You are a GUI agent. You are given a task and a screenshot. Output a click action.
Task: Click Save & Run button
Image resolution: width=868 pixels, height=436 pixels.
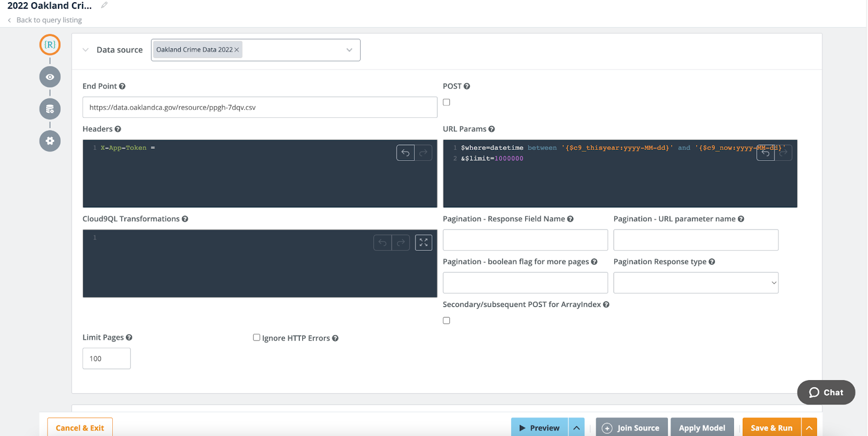771,428
